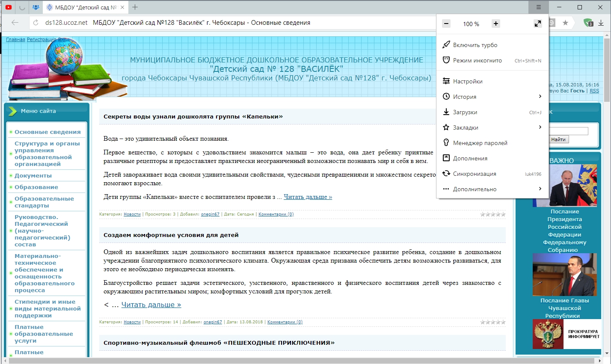
Task: Open the Послание Главы Чувашской Республики thumbnail
Action: [x=564, y=275]
